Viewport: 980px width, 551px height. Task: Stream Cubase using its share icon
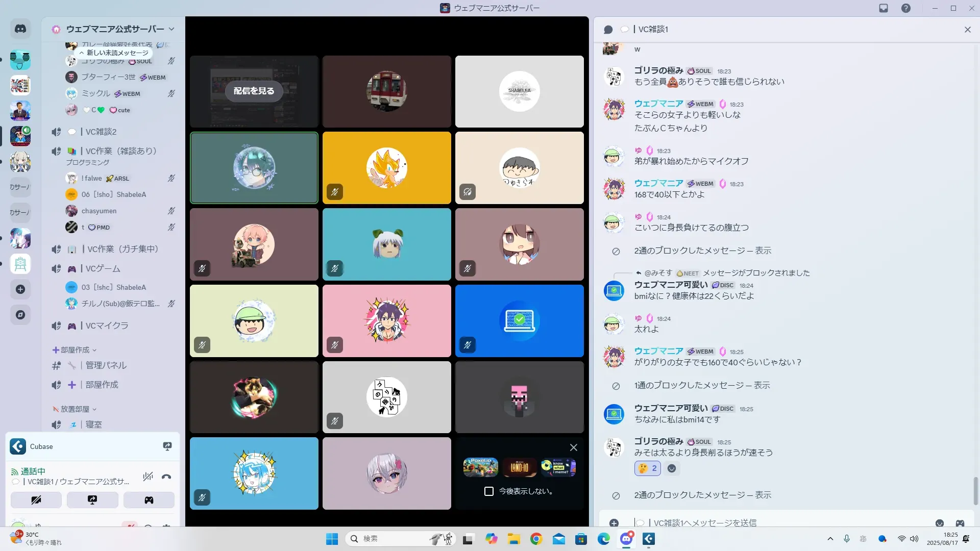coord(167,446)
